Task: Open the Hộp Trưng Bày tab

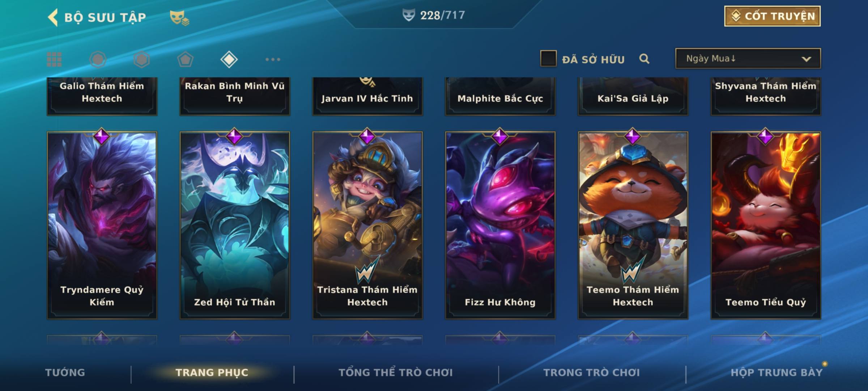Action: coord(776,373)
